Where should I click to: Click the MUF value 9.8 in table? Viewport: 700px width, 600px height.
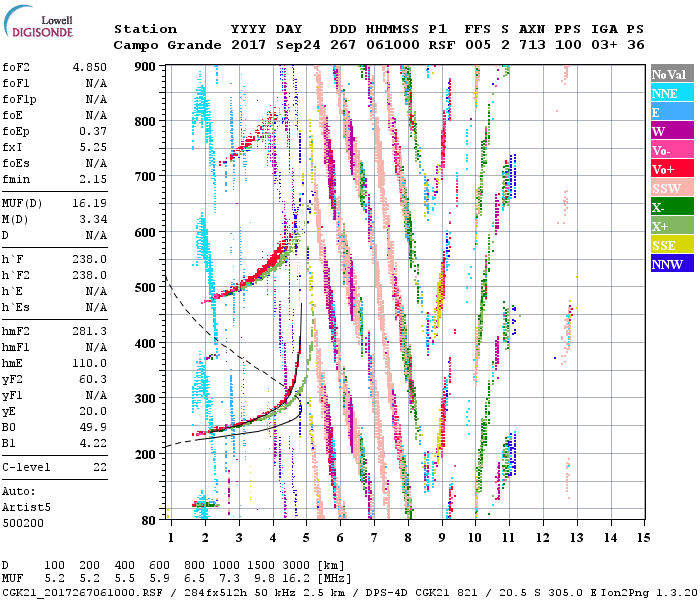tap(265, 579)
